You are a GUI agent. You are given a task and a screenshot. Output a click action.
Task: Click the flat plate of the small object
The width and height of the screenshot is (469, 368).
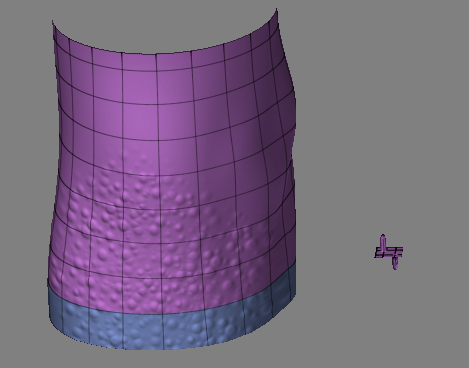click(x=389, y=252)
